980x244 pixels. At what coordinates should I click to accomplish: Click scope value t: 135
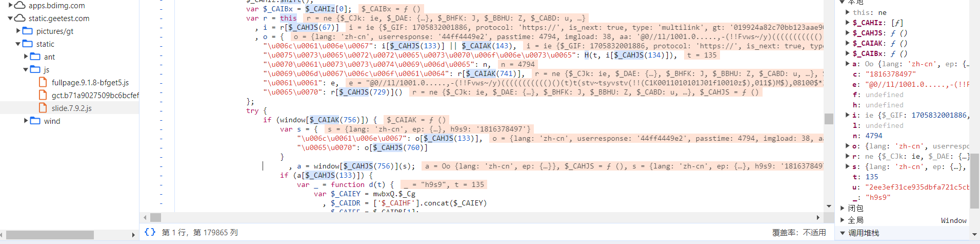click(872, 177)
